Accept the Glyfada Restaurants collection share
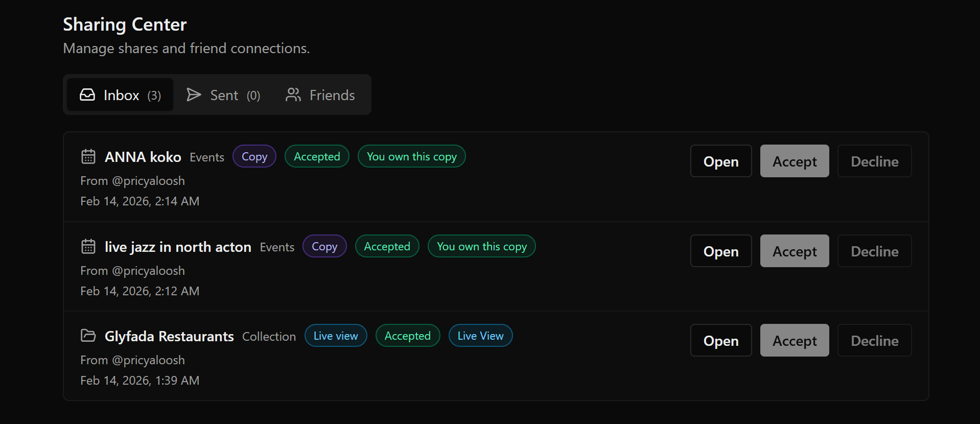This screenshot has width=980, height=424. (794, 340)
